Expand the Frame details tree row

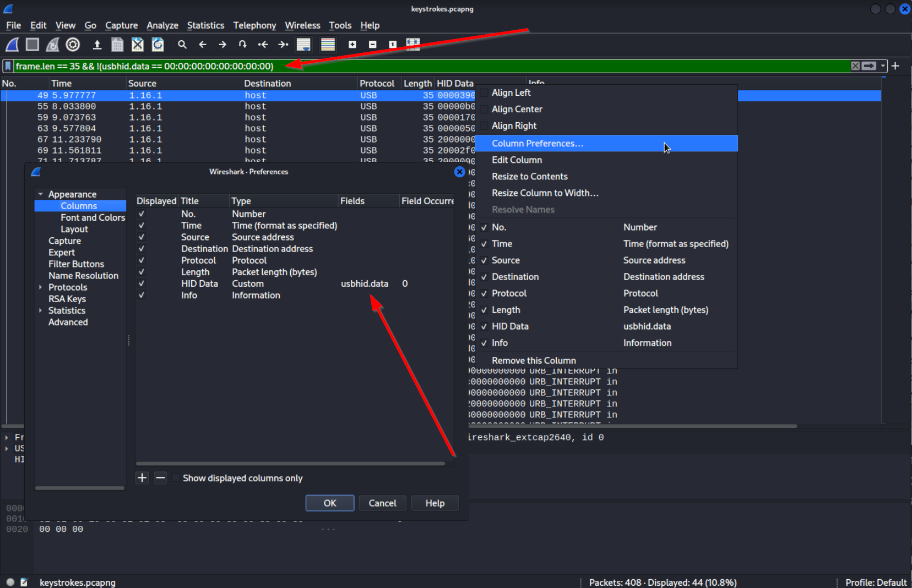(x=7, y=437)
